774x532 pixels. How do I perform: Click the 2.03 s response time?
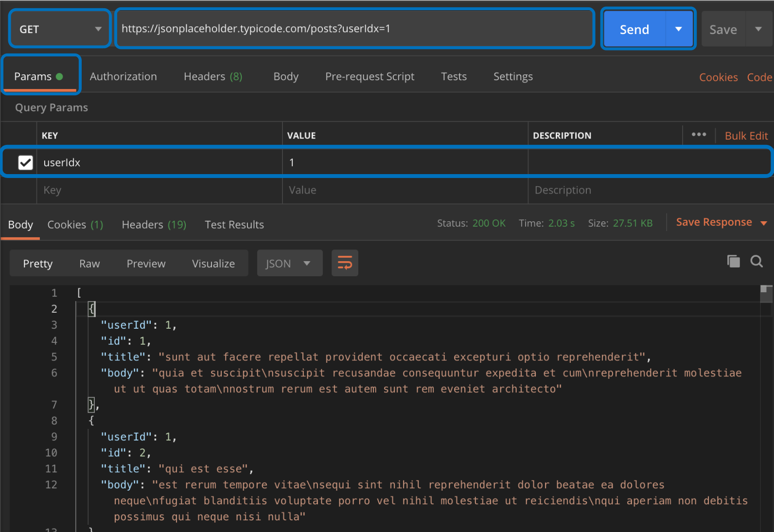tap(562, 223)
